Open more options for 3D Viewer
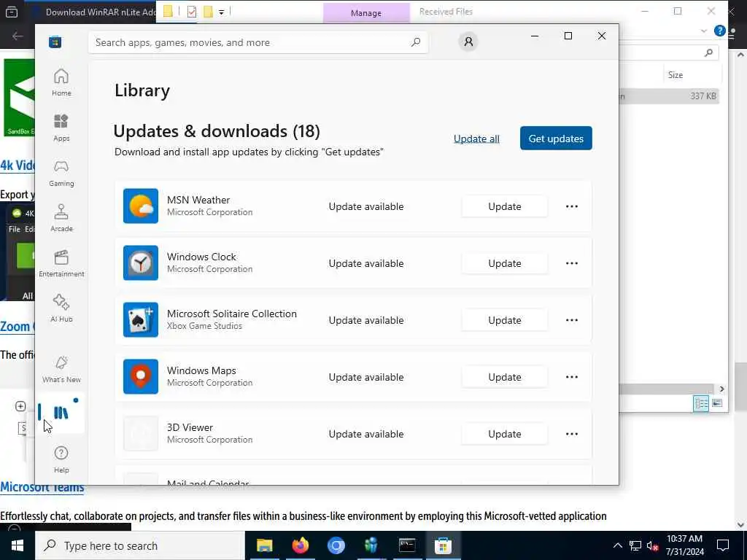Screen dimensions: 747x560 (x=572, y=434)
